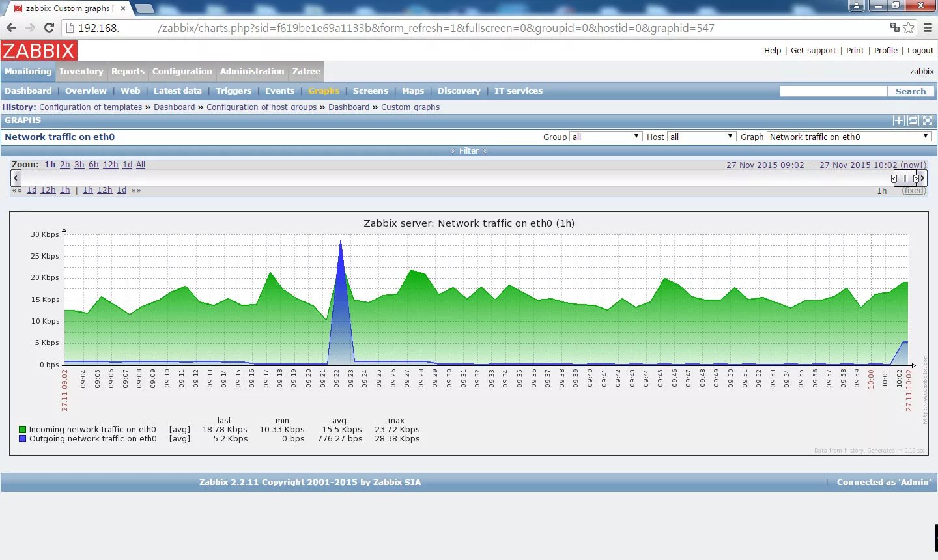Open the Maps page
Image resolution: width=938 pixels, height=560 pixels.
tap(413, 91)
